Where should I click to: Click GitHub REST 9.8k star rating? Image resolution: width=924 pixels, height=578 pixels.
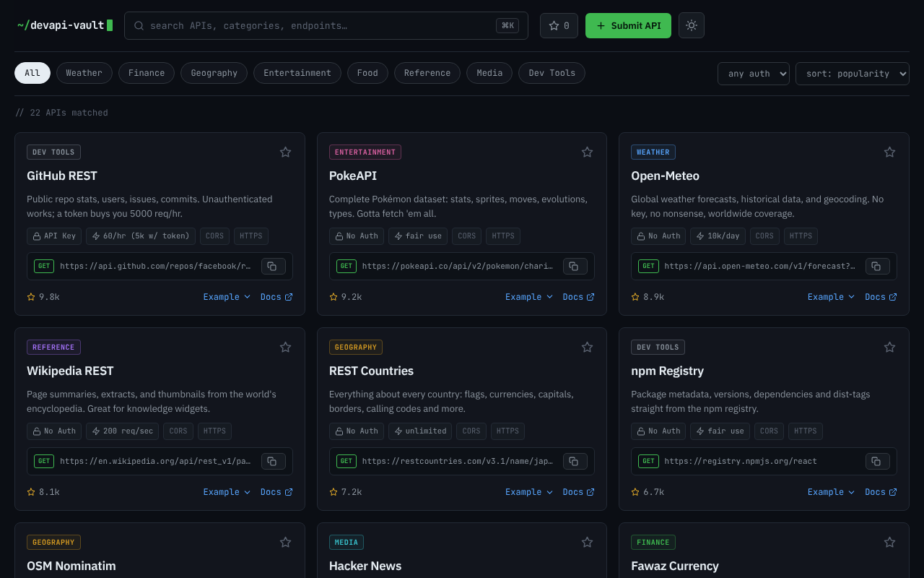pos(43,297)
